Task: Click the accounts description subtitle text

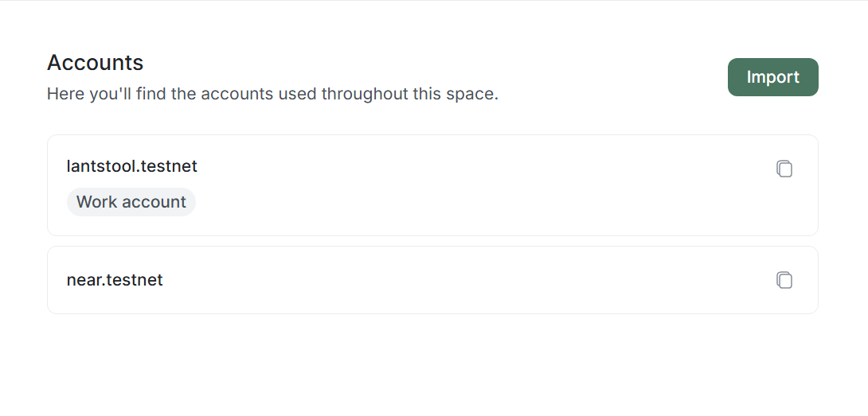Action: [272, 94]
